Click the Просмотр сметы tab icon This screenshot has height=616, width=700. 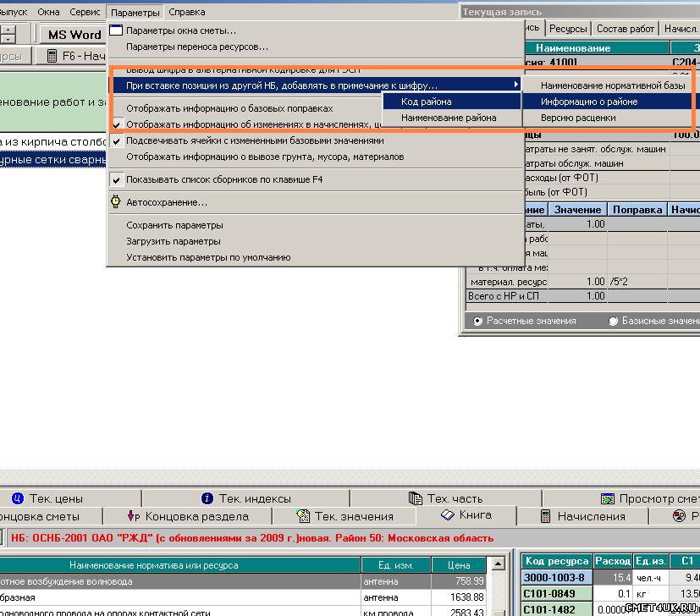click(608, 498)
